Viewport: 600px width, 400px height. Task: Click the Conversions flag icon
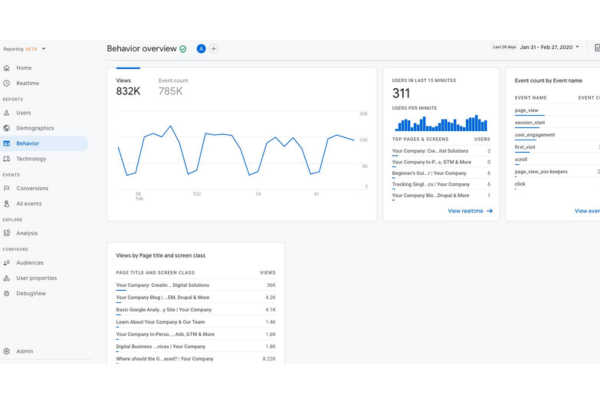(7, 188)
